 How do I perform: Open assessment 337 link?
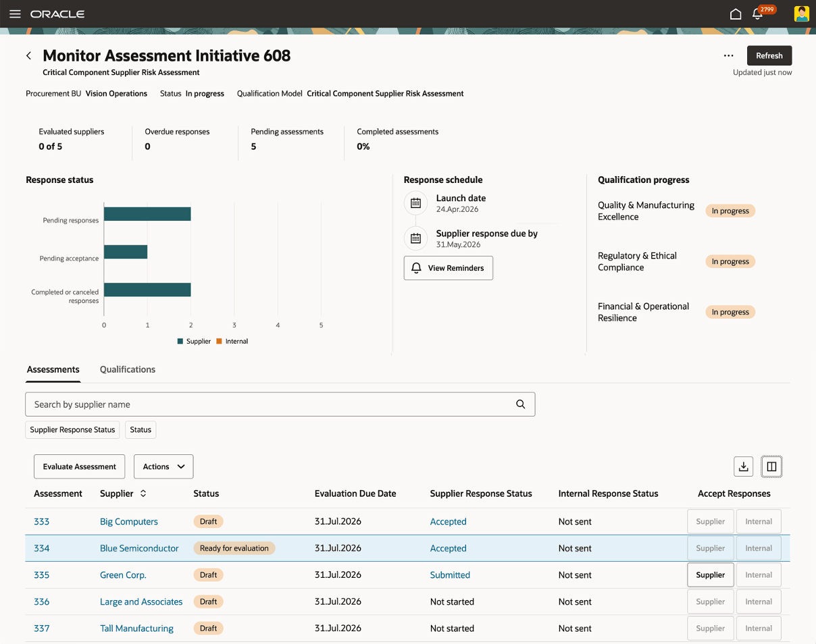coord(42,628)
